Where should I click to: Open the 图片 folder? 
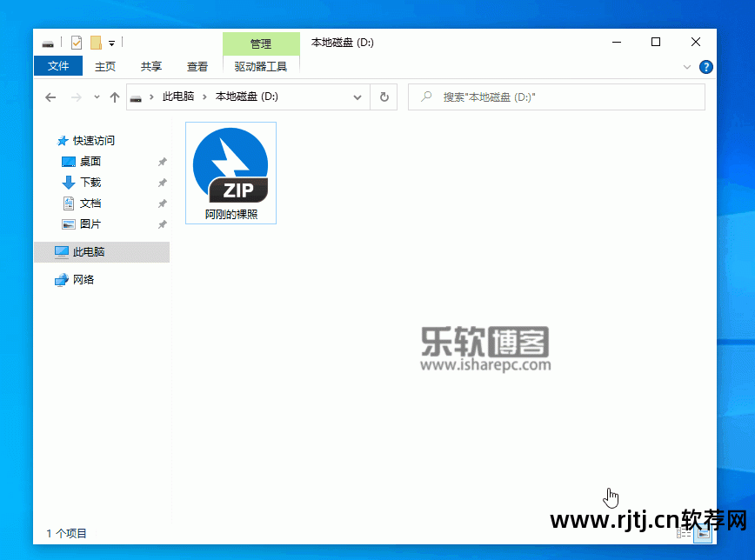coord(87,223)
